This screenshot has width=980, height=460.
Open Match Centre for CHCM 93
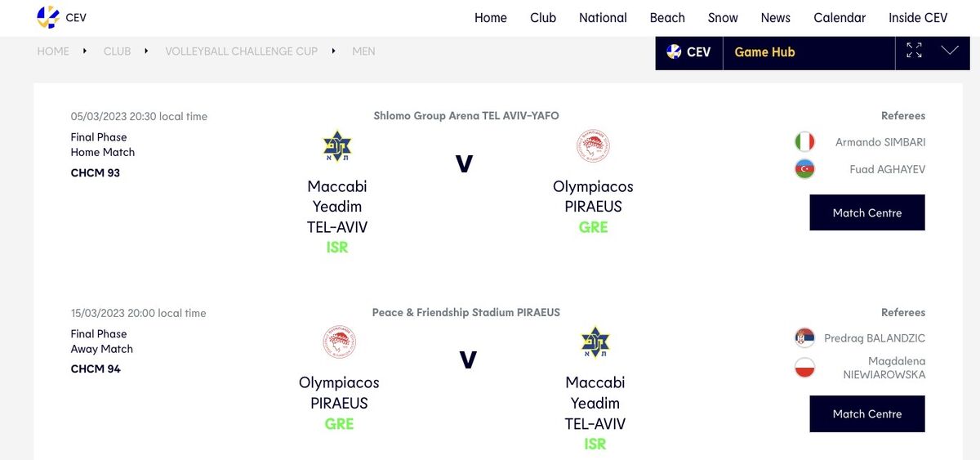pyautogui.click(x=867, y=212)
